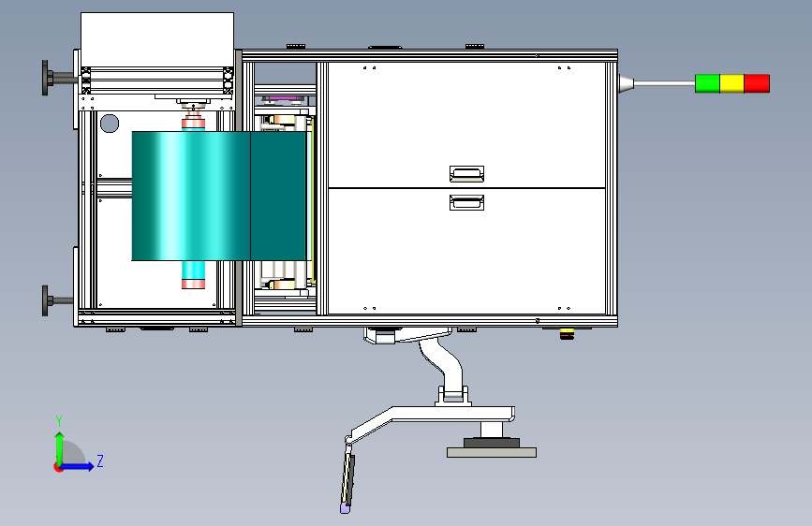Pick the bottom-left black handwheel knob

click(x=45, y=300)
